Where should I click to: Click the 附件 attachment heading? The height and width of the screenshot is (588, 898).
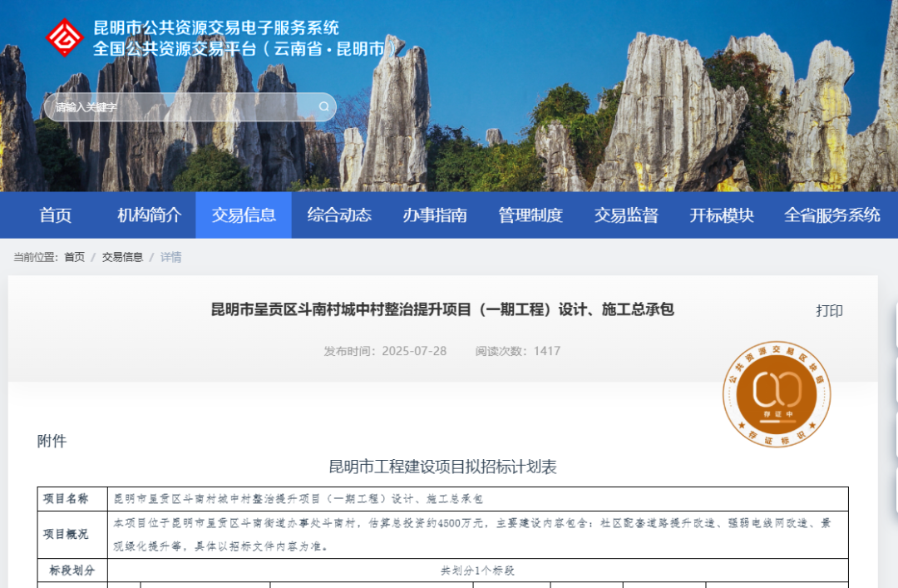pos(52,442)
